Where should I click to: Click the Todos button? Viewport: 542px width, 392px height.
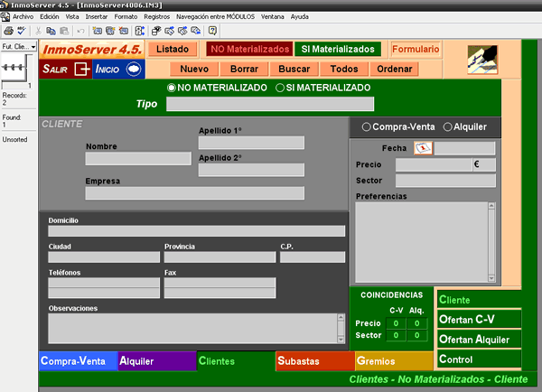(x=344, y=69)
